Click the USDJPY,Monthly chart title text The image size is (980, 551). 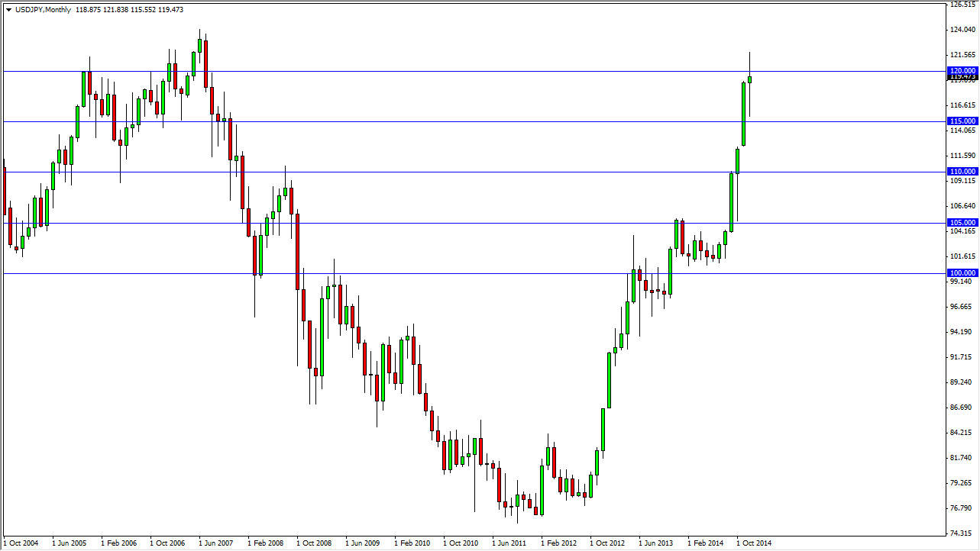click(42, 11)
